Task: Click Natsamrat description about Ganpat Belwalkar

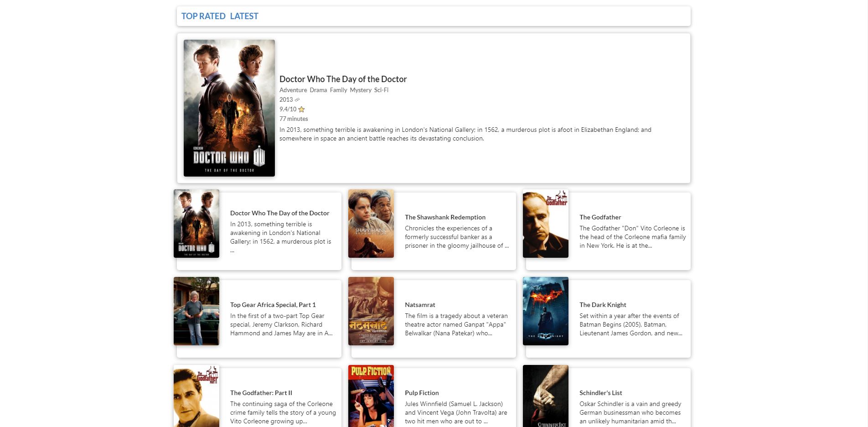Action: (x=456, y=324)
